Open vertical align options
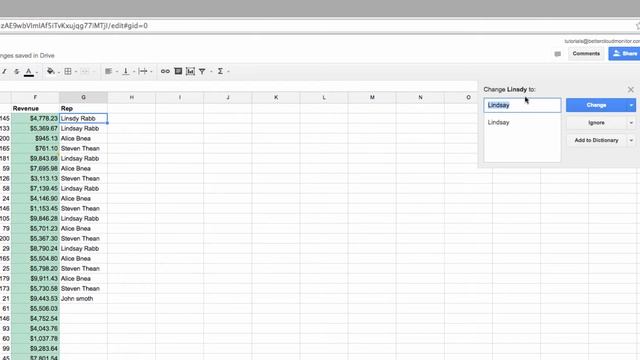 pyautogui.click(x=126, y=71)
